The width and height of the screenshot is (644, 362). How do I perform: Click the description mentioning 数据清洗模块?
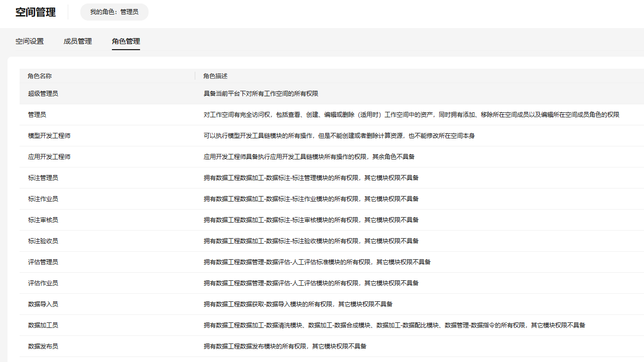(395, 325)
